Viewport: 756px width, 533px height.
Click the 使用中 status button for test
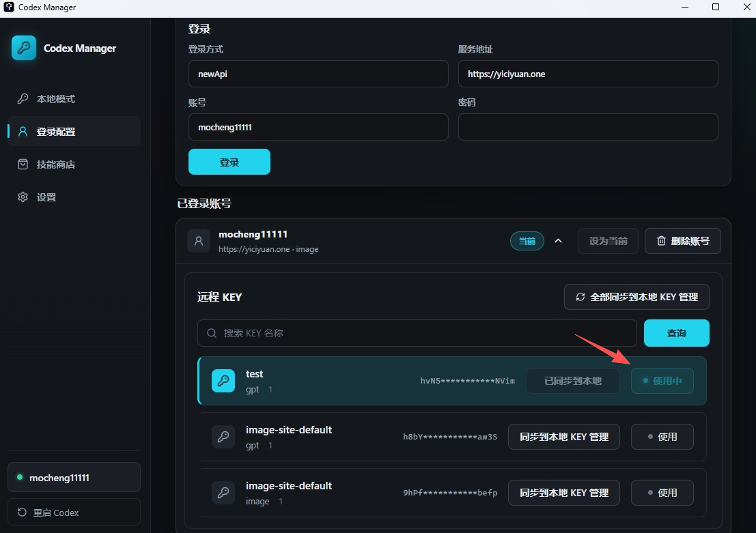pos(662,381)
